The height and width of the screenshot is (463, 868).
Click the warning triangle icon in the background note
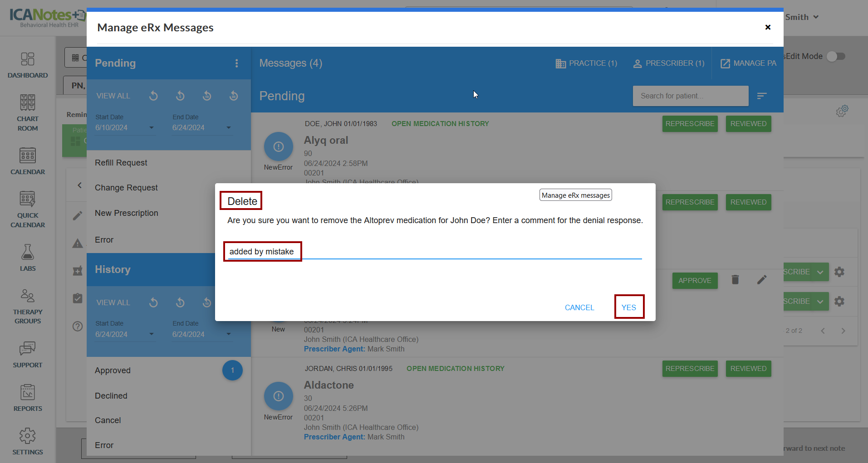(78, 244)
